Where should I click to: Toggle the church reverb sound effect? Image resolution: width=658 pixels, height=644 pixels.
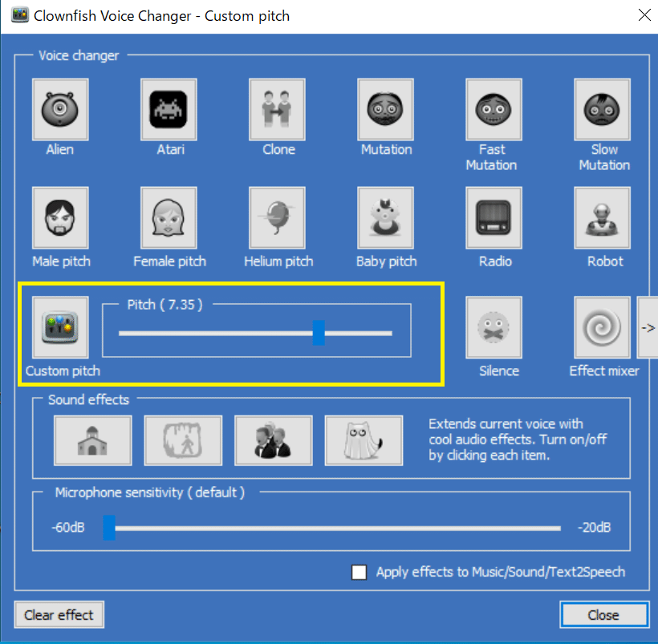93,440
